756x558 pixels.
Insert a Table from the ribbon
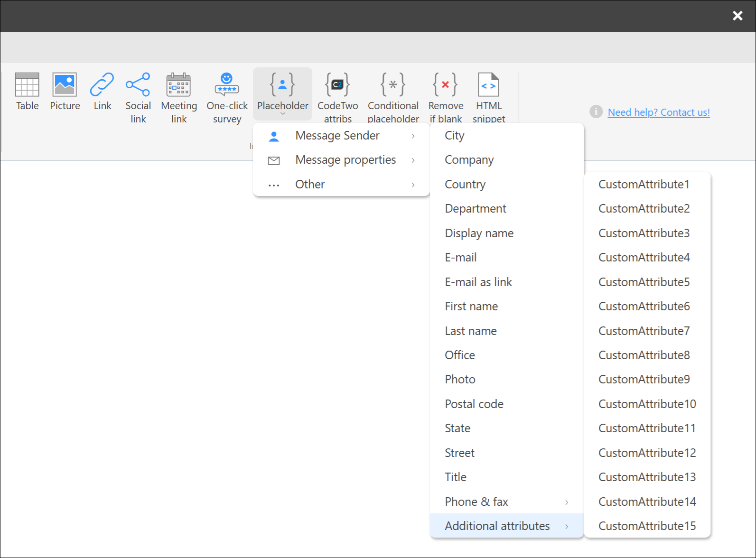tap(27, 92)
